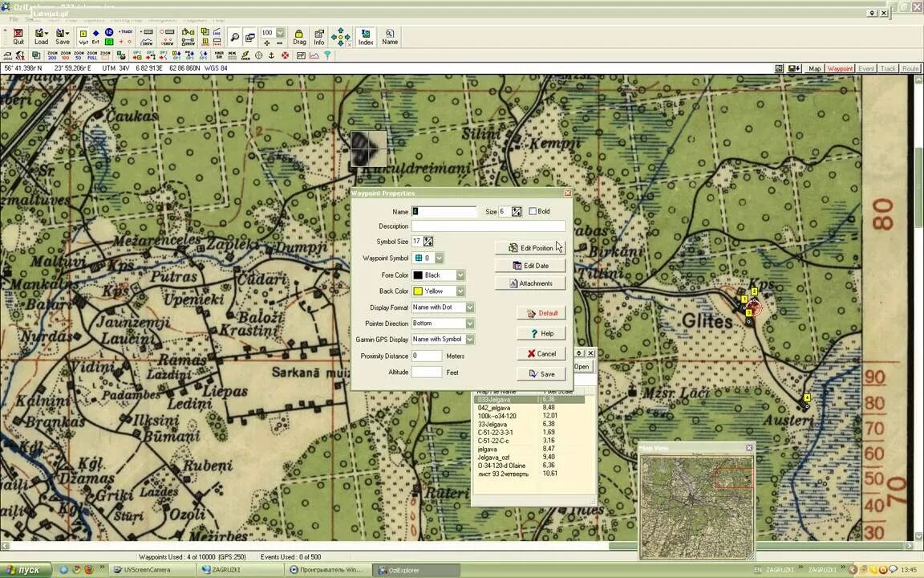Screen dimensions: 924x578
Task: Click the red lifebuoy icon in toolbar
Action: coord(286,55)
